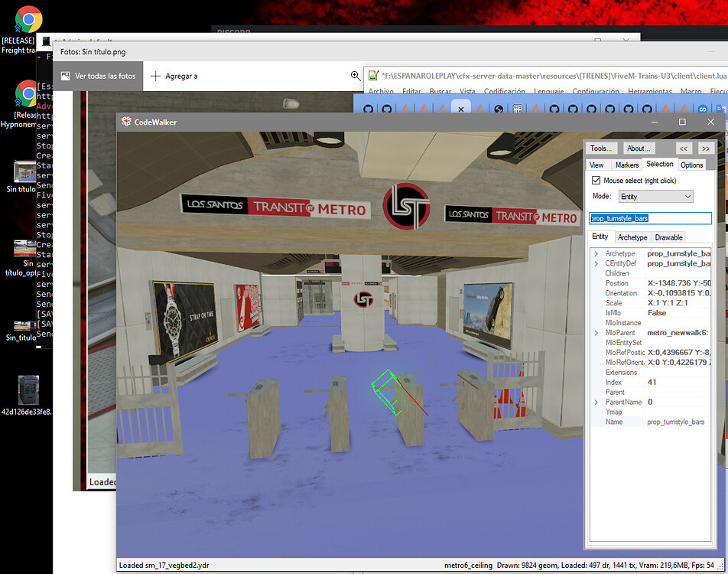The width and height of the screenshot is (728, 574).
Task: Click the CodeWalker app icon in title bar
Action: (126, 122)
